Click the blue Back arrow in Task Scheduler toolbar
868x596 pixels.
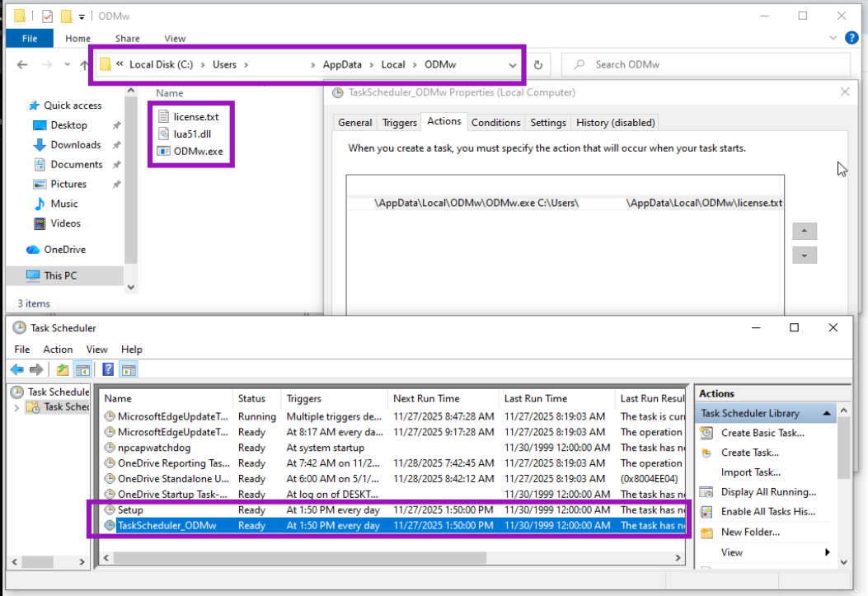[16, 369]
